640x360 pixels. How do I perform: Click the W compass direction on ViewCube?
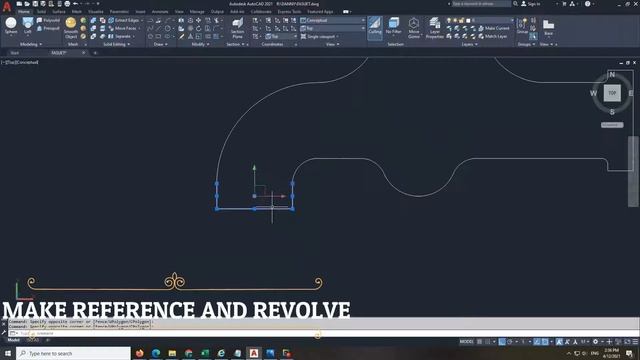click(593, 93)
